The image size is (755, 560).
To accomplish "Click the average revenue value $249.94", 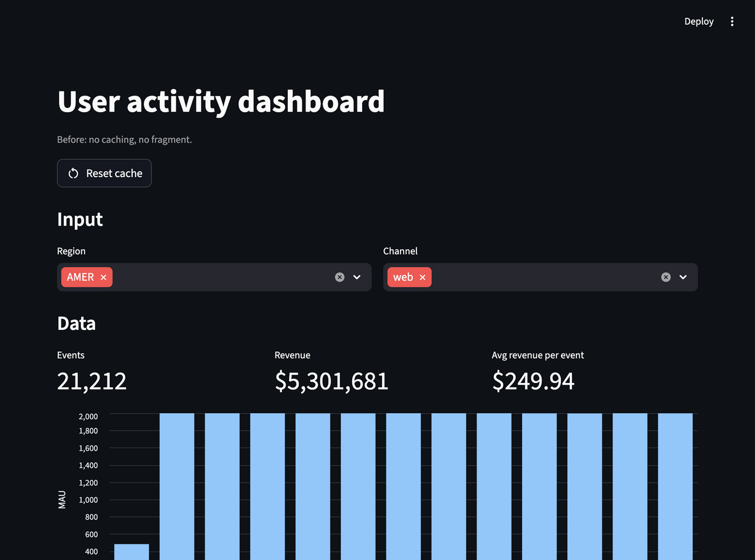I will coord(533,381).
